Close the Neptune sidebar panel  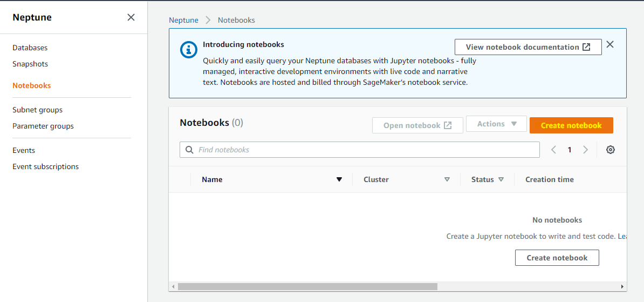click(131, 17)
